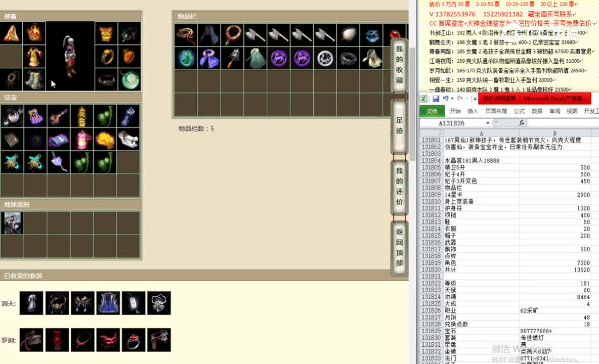Click Excel Undo icon
Screen dimensions: 599x364
[445, 99]
